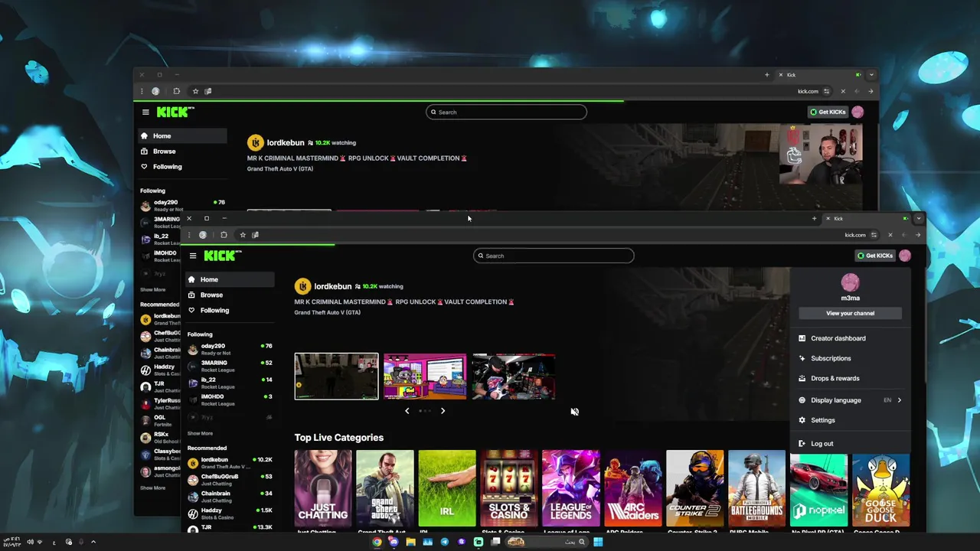
Task: Click profile avatar in back window header
Action: point(857,112)
